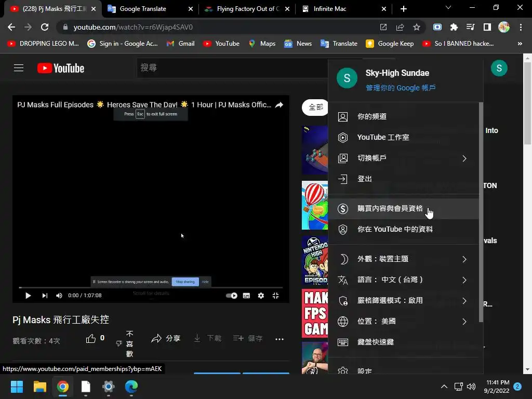Open the Maps bookmark
Screen dimensions: 532x399
262,44
